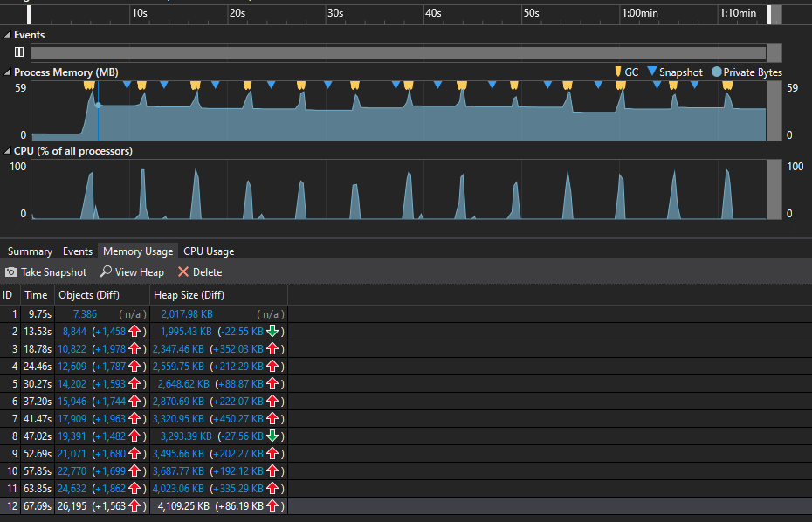The image size is (812, 522).
Task: Collapse the CPU section
Action: pos(7,150)
